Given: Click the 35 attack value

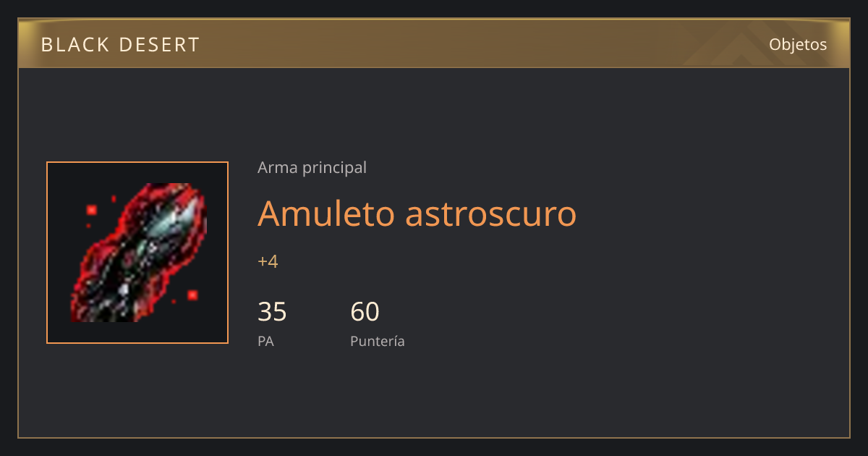Looking at the screenshot, I should click(272, 312).
